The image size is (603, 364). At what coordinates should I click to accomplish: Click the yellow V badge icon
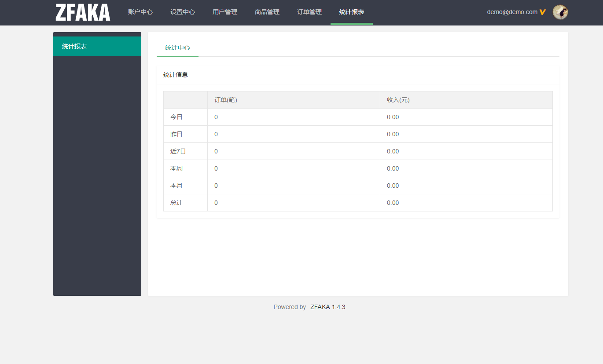click(x=543, y=12)
